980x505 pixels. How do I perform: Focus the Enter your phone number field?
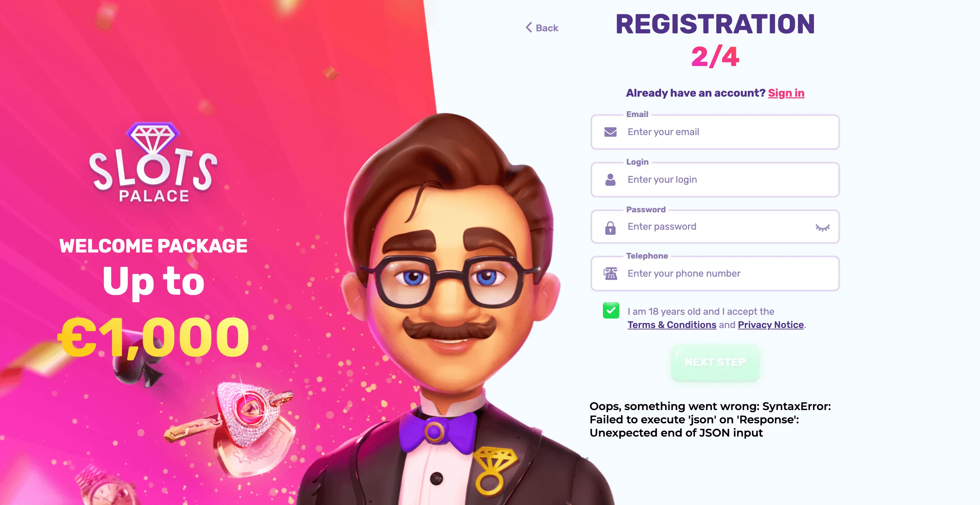tap(715, 274)
